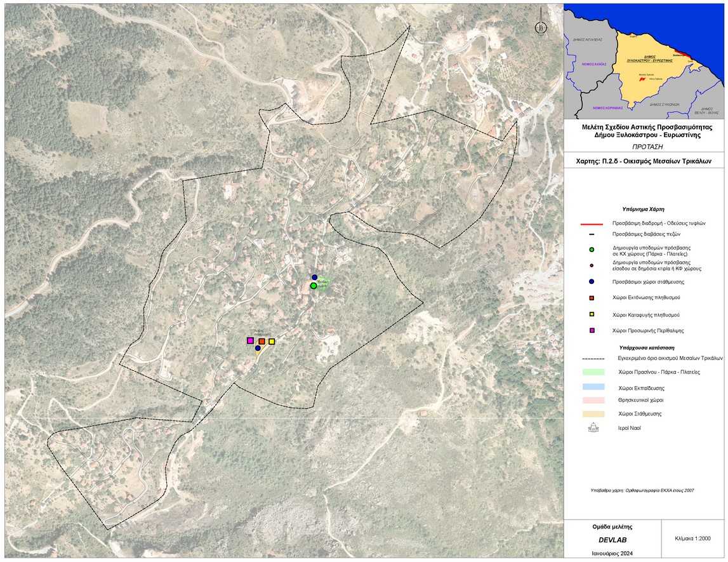Screen dimensions: 728x562
Task: Click the Ομάδα μελέτης label
Action: point(612,526)
